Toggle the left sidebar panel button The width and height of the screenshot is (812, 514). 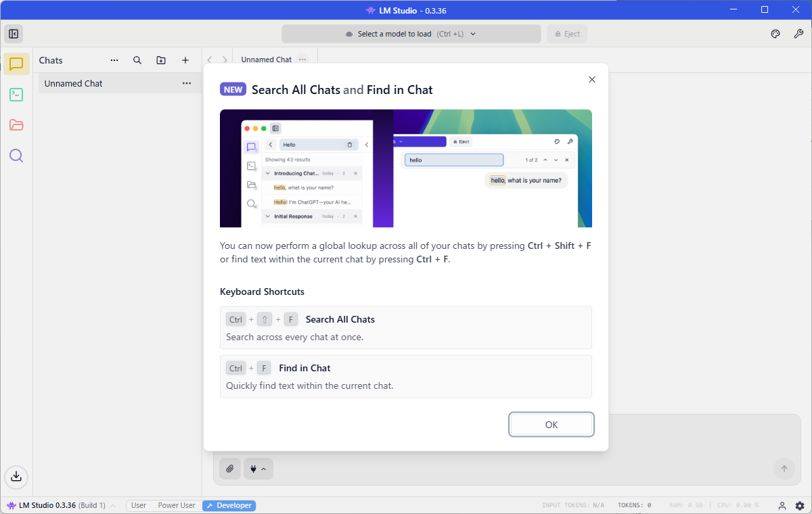coord(14,34)
